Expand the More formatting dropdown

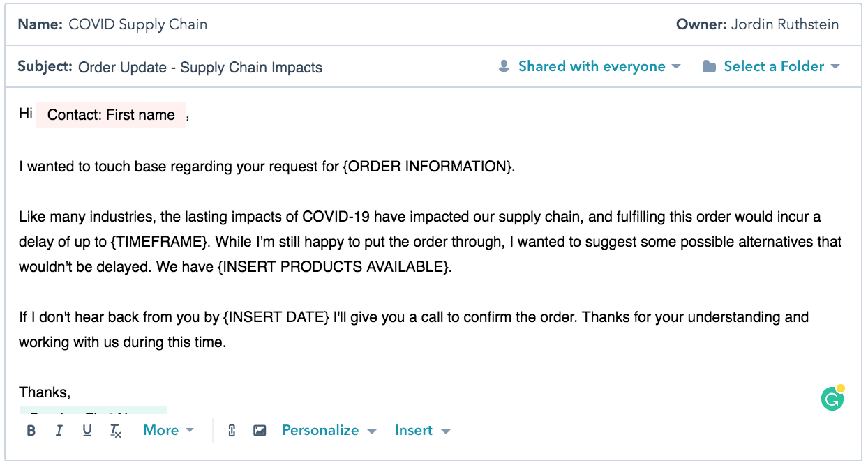pyautogui.click(x=167, y=430)
